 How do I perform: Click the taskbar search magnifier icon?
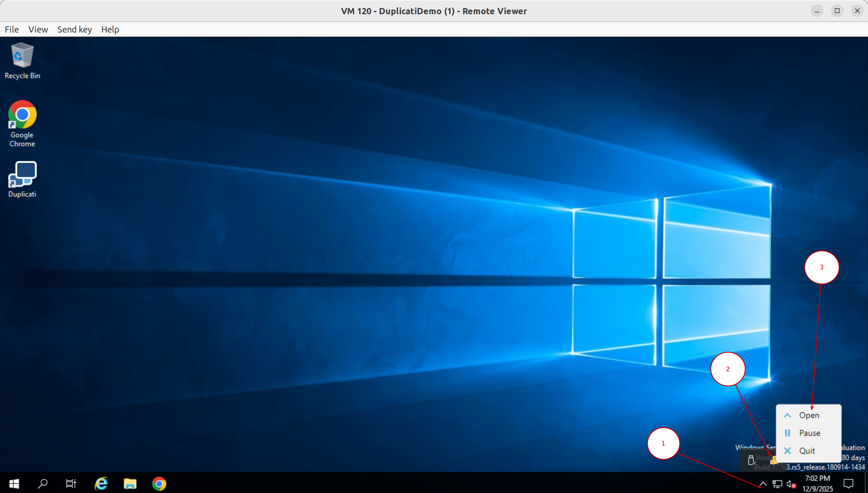(43, 484)
